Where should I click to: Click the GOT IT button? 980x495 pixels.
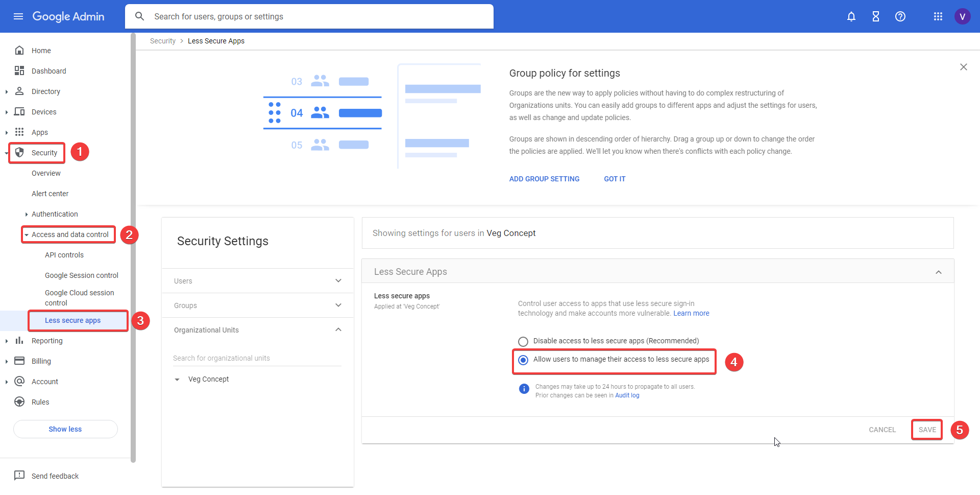coord(615,179)
